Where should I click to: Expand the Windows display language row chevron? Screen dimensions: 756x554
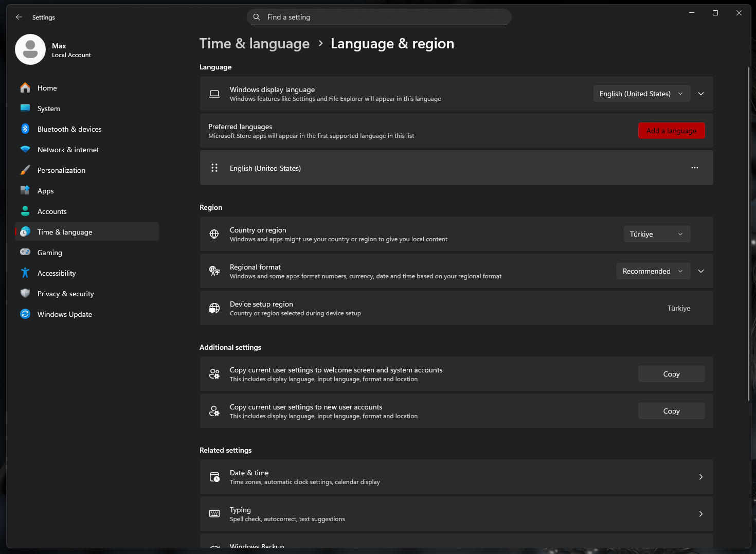[701, 94]
